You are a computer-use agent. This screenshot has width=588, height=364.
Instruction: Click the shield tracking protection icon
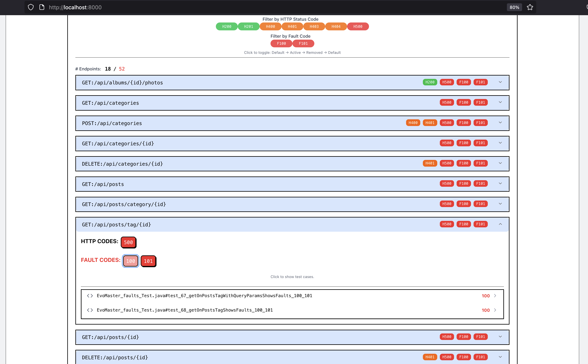point(31,7)
